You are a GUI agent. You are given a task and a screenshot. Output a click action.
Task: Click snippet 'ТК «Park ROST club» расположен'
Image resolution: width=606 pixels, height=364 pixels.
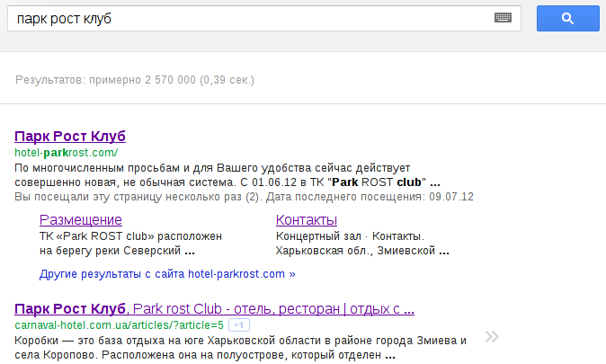tap(130, 236)
